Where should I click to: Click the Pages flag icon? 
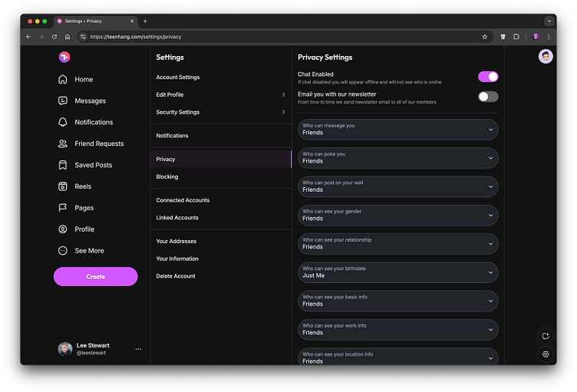coord(63,208)
